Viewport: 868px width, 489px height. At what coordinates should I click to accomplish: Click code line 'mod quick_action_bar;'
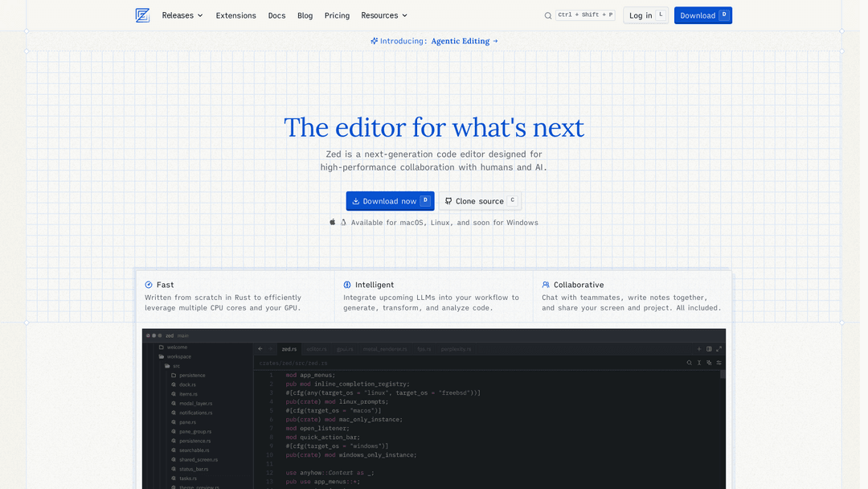tap(323, 437)
